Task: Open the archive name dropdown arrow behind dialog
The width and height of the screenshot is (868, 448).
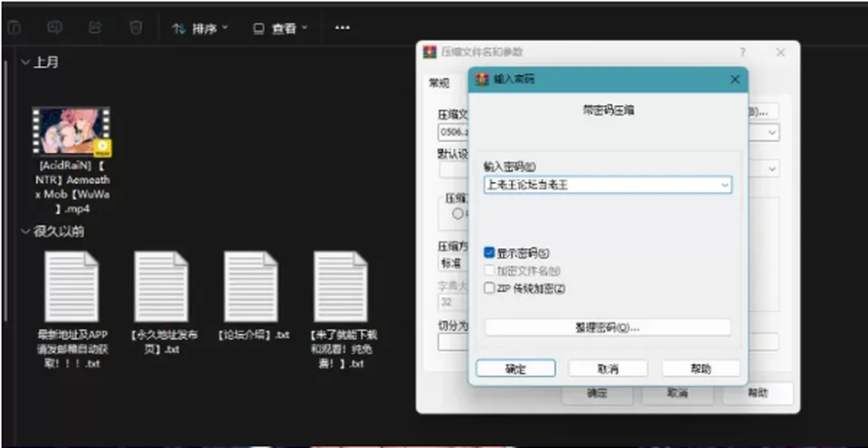Action: [772, 133]
